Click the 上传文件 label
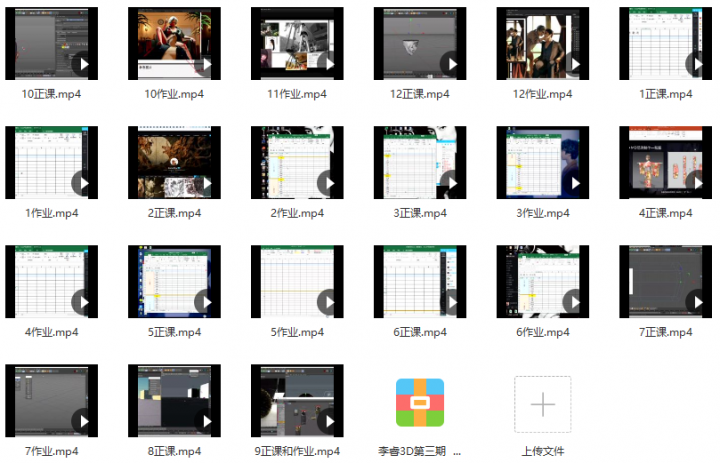 click(x=543, y=451)
